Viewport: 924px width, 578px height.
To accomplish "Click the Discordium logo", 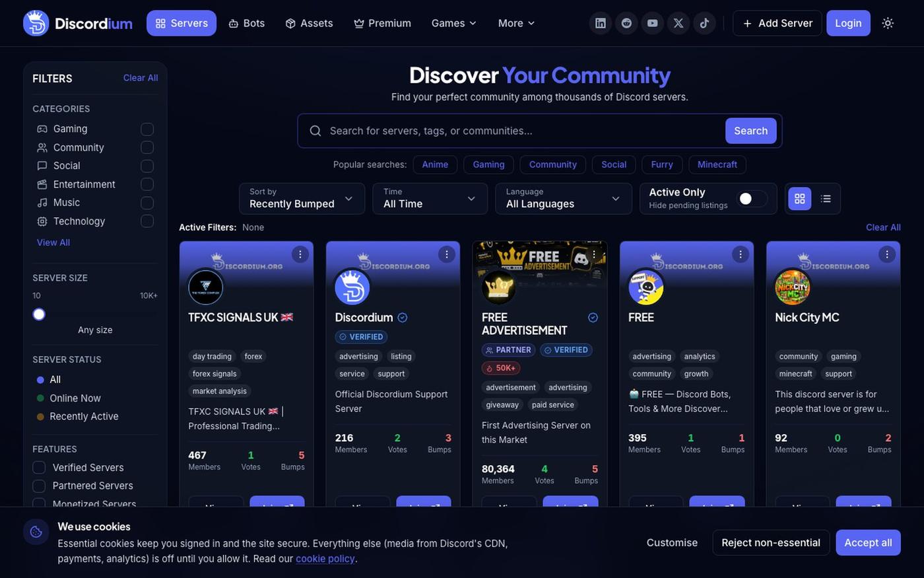I will pos(78,23).
